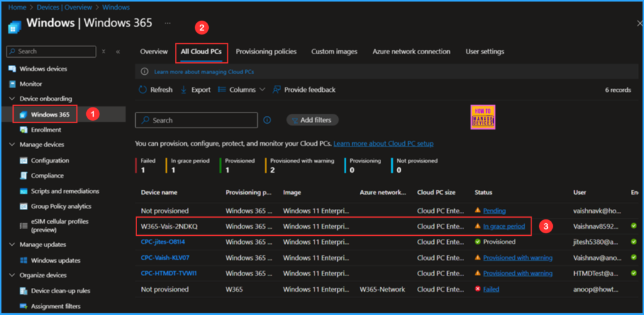Click info icon in banner
Viewport: 644px width, 315px height.
(x=145, y=72)
